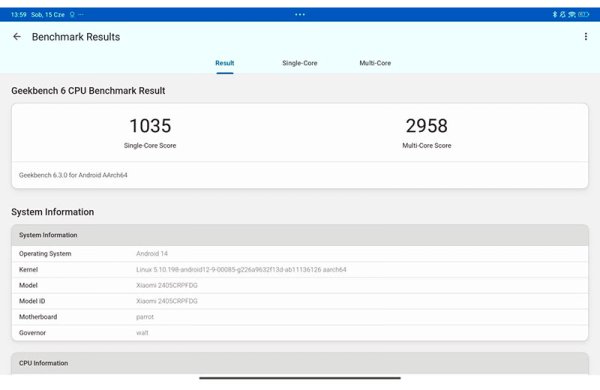Tap the home gesture bar at bottom
Image resolution: width=600 pixels, height=390 pixels.
[x=300, y=378]
